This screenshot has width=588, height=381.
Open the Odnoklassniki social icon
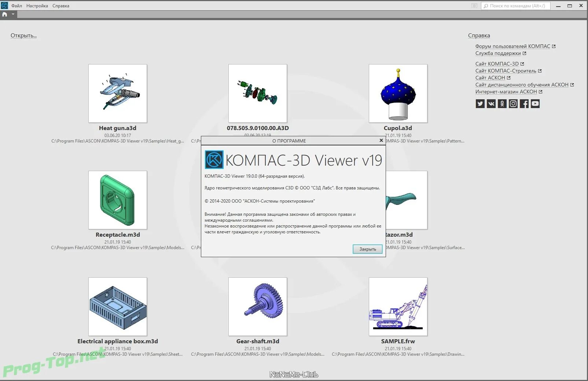[502, 104]
